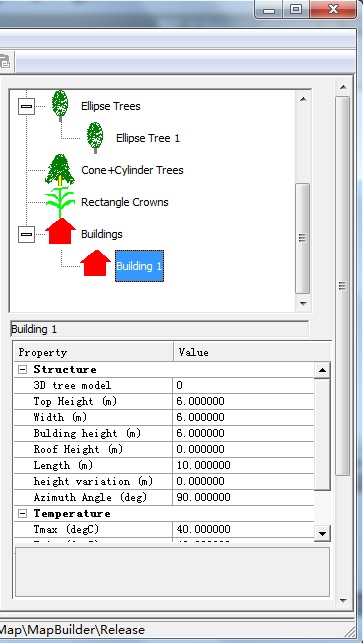The height and width of the screenshot is (643, 363).
Task: Select the Rectangle Crowns label
Action: pos(125,202)
